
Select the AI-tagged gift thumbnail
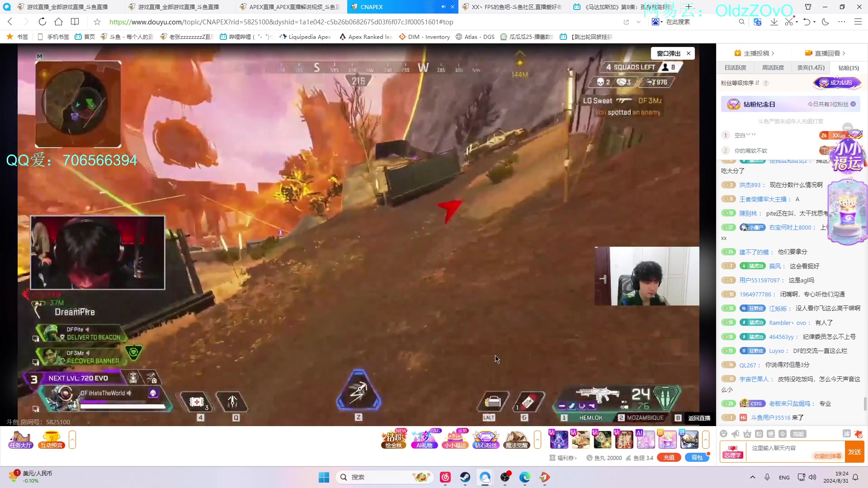pyautogui.click(x=646, y=440)
